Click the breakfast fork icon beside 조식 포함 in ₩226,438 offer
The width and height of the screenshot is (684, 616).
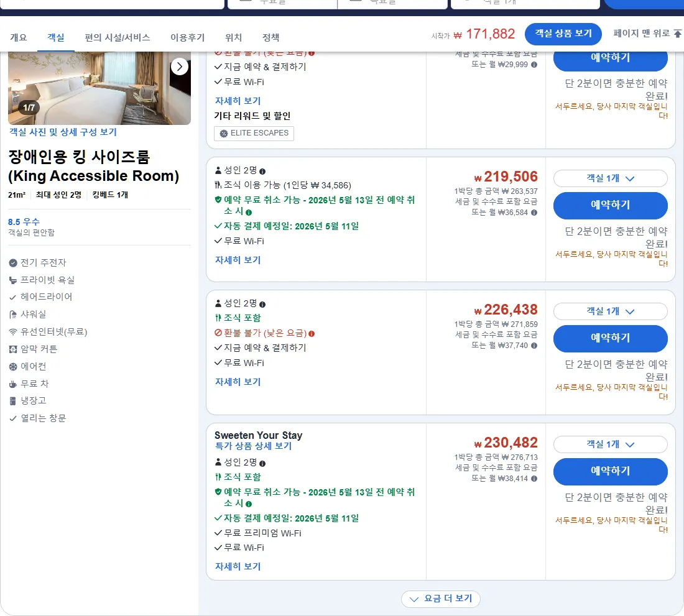point(218,318)
